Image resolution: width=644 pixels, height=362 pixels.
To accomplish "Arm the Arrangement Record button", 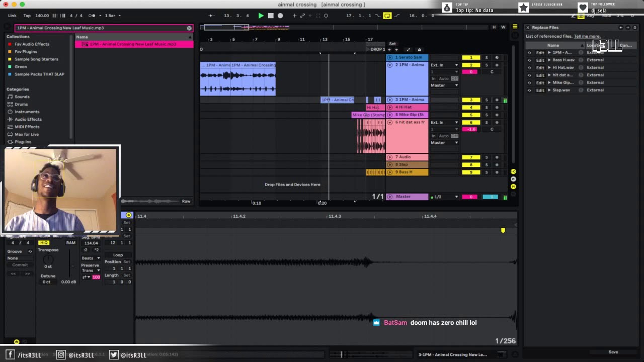I will [280, 16].
